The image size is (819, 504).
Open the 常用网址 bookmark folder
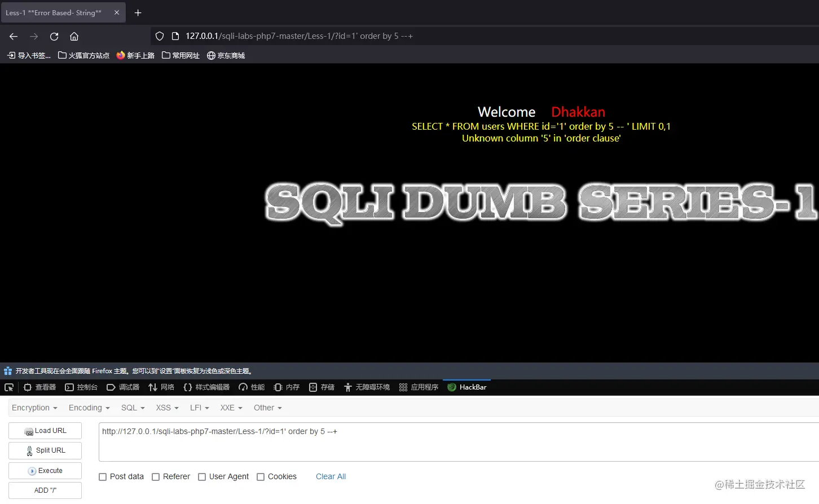click(x=180, y=55)
